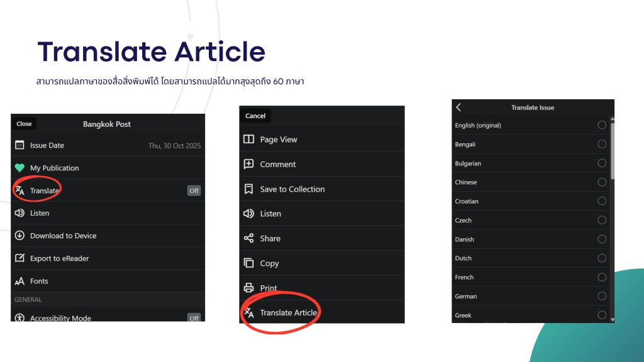Click the Listen speaker icon in Bangkok Post panel
Viewport: 644px width, 362px height.
click(19, 213)
